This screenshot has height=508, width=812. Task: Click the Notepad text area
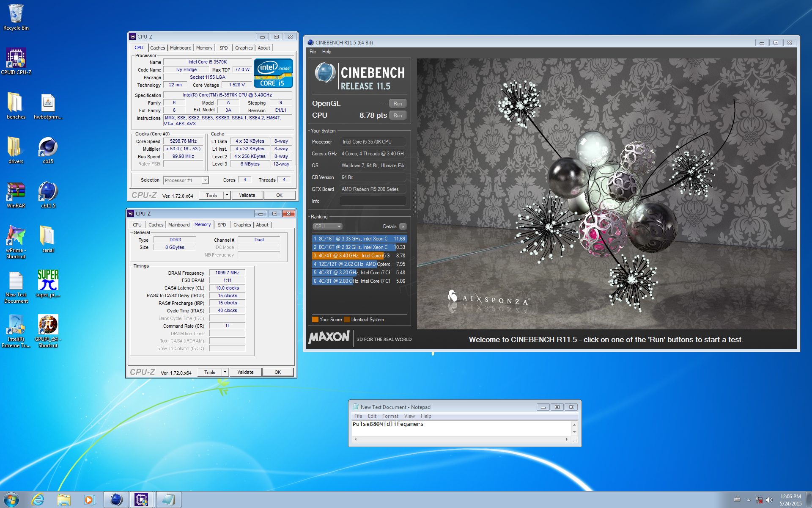click(x=461, y=428)
